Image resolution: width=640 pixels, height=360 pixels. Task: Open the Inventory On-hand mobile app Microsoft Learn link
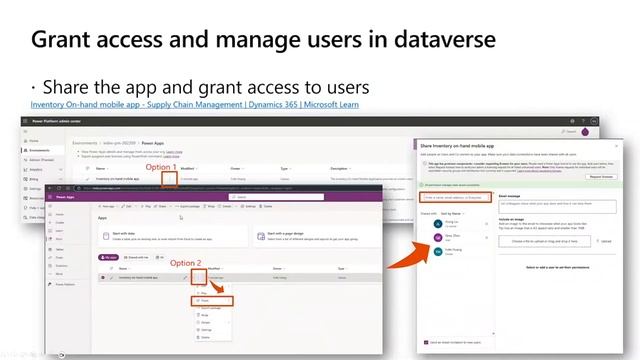195,104
